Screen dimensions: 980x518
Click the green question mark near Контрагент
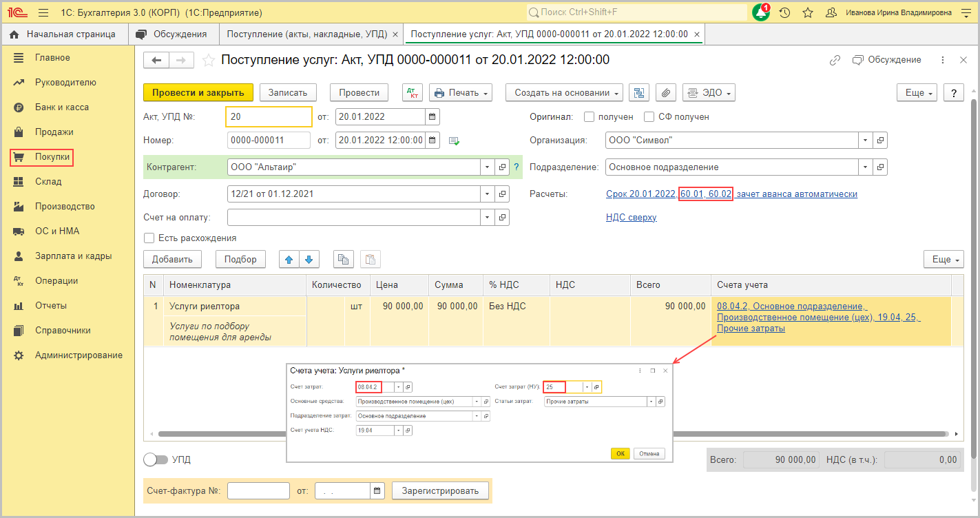click(x=517, y=167)
